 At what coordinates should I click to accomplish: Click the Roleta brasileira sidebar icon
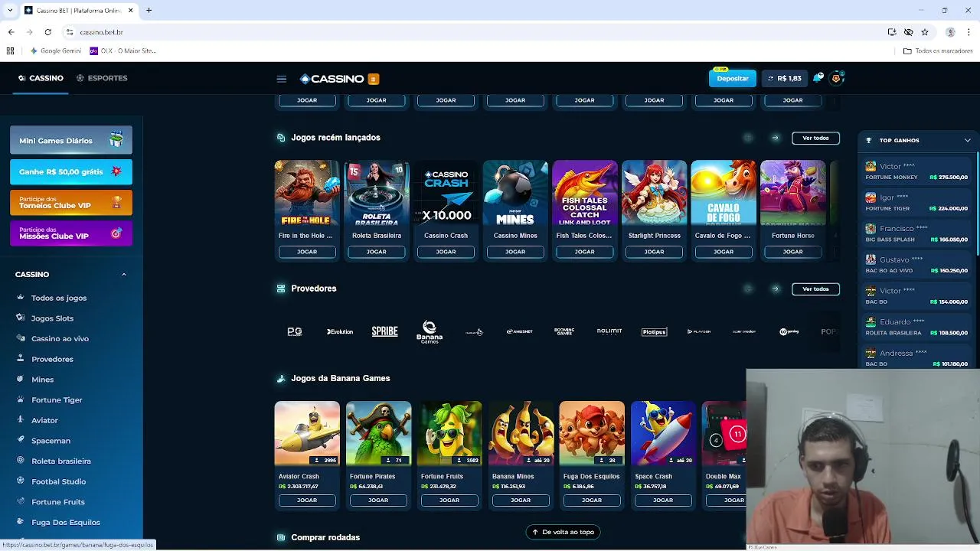tap(21, 461)
